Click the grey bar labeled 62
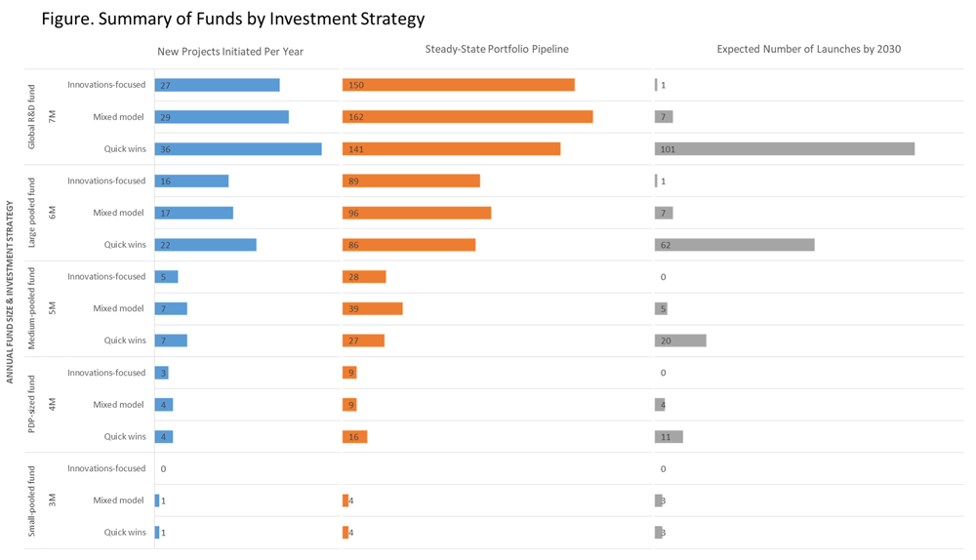 [734, 245]
